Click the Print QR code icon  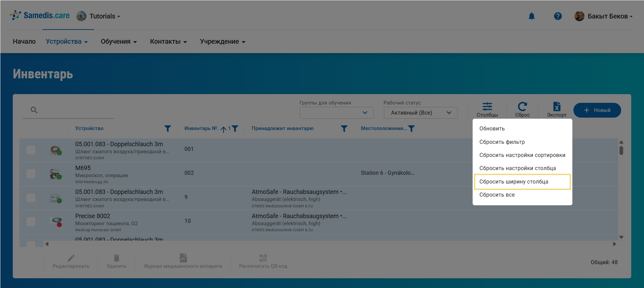click(263, 258)
